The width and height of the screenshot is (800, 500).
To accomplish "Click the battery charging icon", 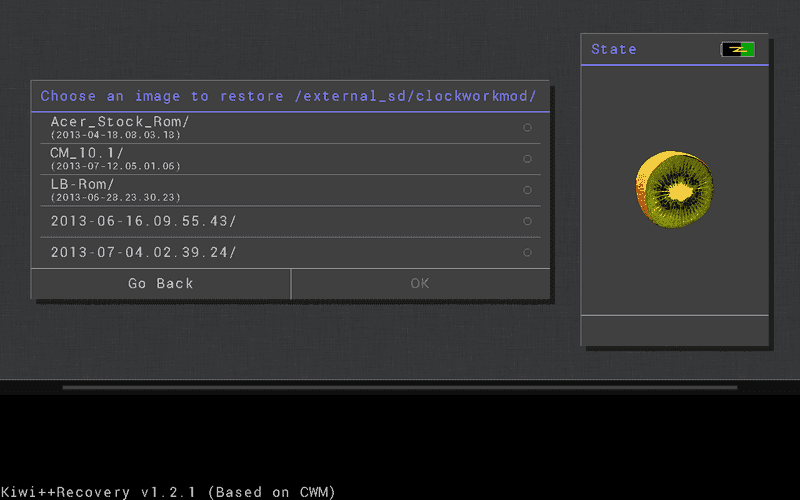I will (x=738, y=49).
